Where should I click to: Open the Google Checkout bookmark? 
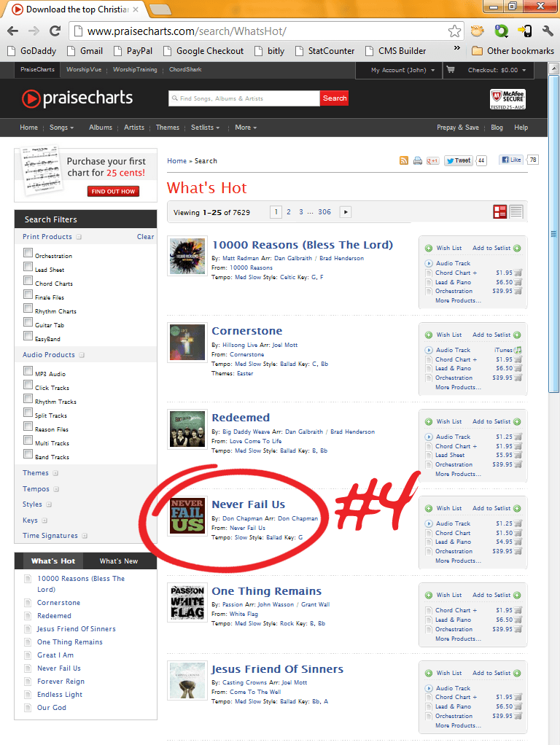coord(203,51)
